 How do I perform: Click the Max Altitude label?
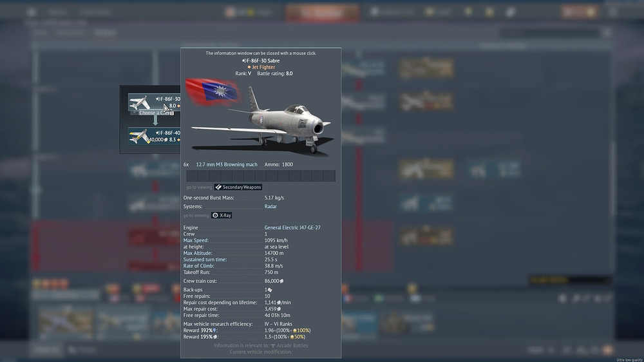click(198, 253)
